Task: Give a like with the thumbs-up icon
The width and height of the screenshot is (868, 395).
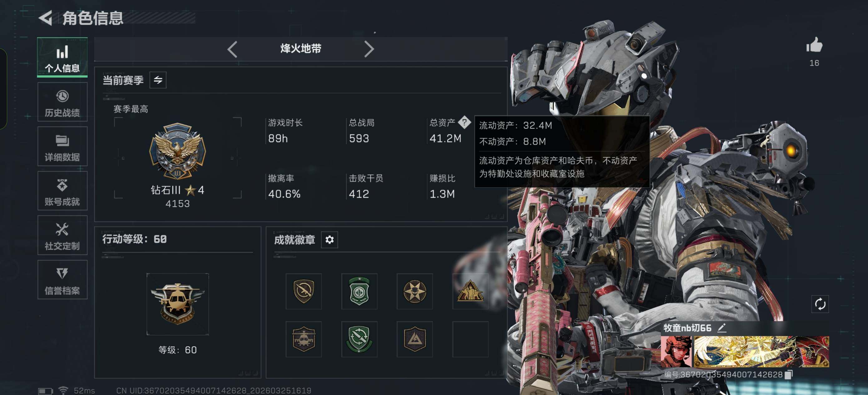Action: [x=814, y=45]
